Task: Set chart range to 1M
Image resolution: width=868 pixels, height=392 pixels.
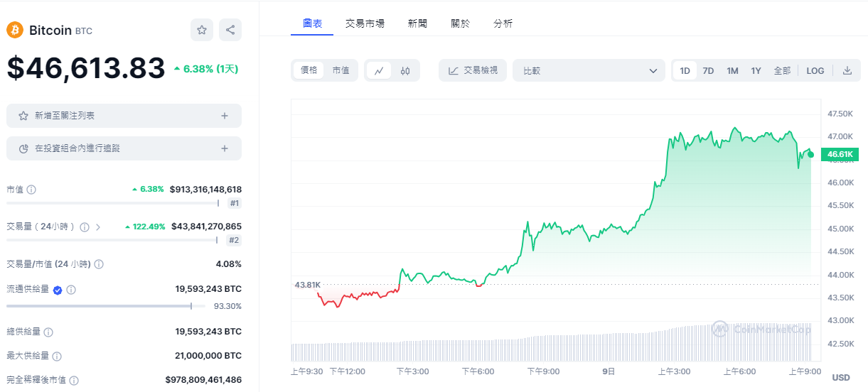Action: (x=732, y=70)
